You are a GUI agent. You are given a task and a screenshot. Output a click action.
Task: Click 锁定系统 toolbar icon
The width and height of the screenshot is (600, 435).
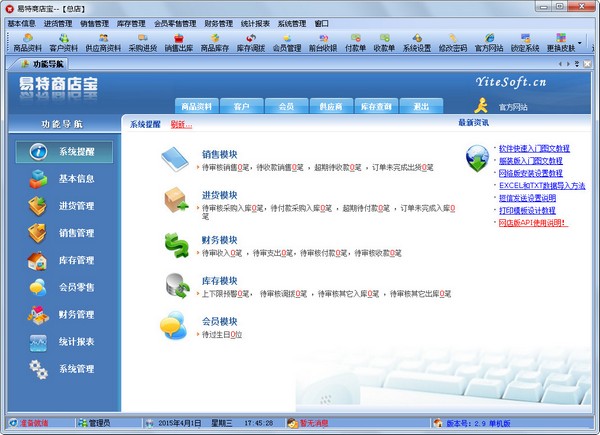[x=525, y=43]
